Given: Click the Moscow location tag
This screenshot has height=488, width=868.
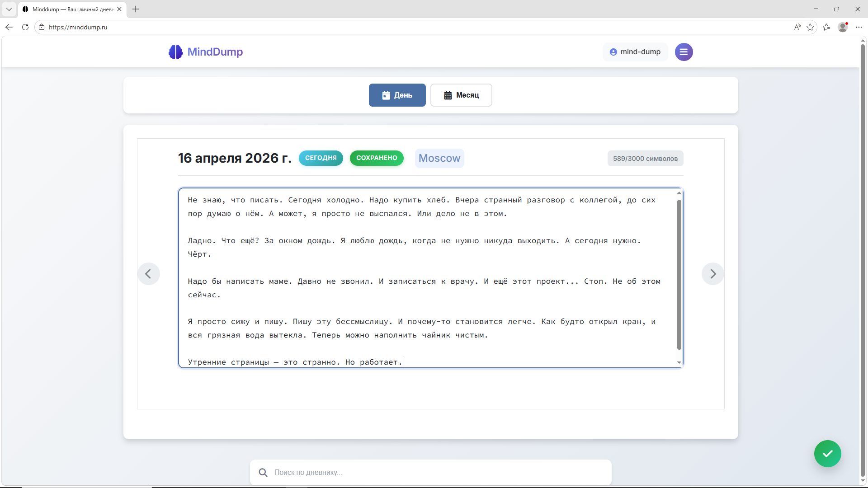Looking at the screenshot, I should point(439,158).
